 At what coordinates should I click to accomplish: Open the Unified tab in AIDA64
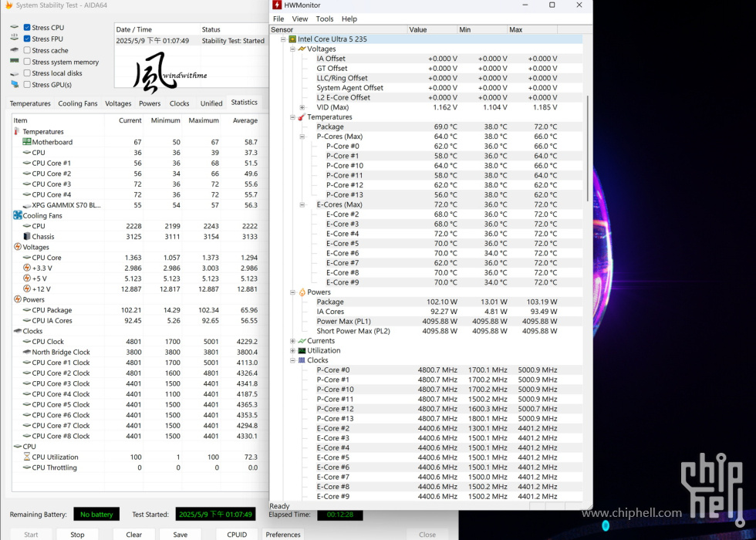coord(211,103)
